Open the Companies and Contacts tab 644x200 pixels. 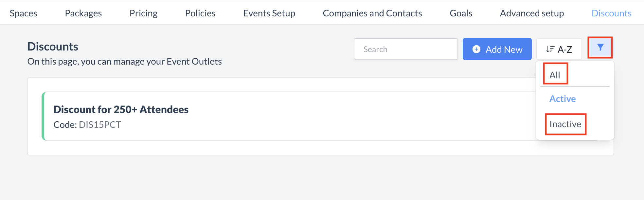tap(372, 13)
